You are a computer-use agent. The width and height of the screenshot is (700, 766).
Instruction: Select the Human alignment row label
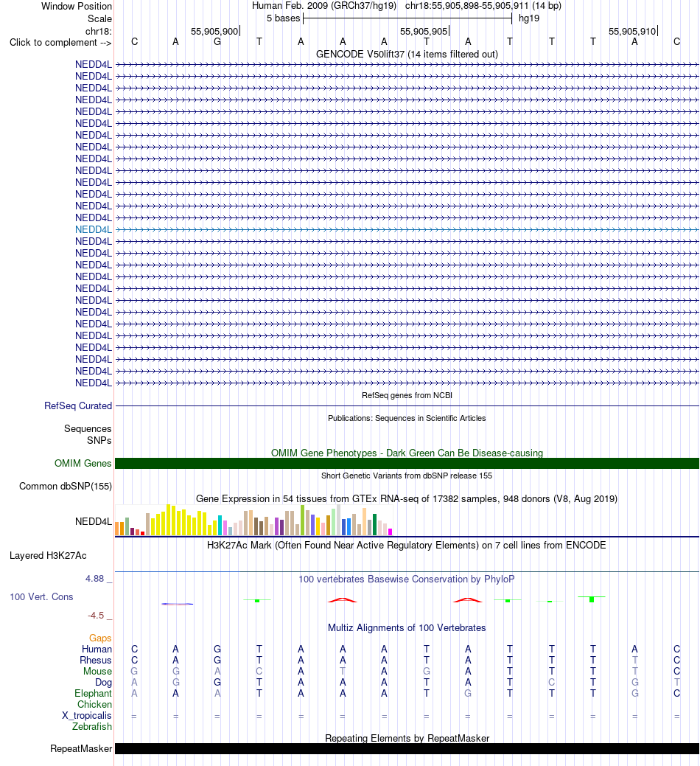point(97,650)
